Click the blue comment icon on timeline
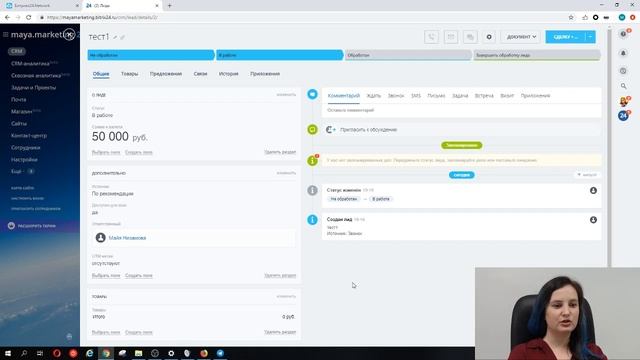The height and width of the screenshot is (360, 640). [312, 94]
